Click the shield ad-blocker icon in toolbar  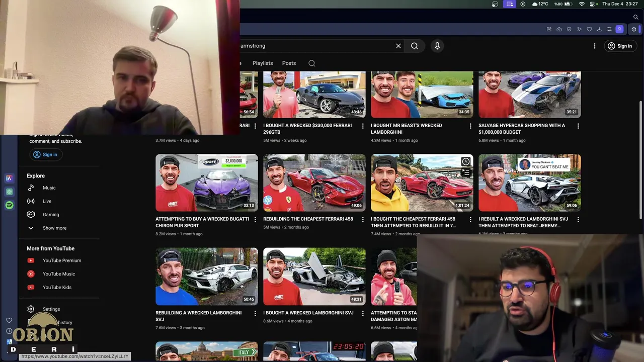[569, 29]
